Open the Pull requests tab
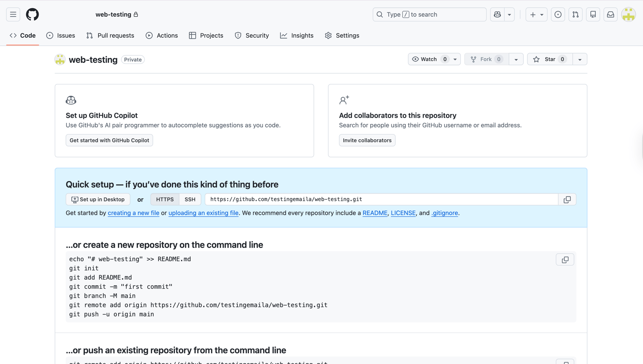The height and width of the screenshot is (364, 643). coord(110,36)
